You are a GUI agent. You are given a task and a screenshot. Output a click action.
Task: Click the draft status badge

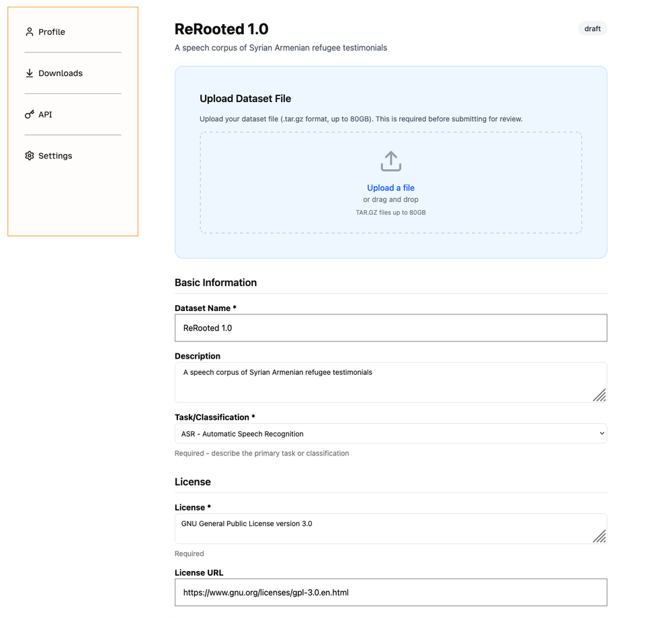(x=592, y=28)
